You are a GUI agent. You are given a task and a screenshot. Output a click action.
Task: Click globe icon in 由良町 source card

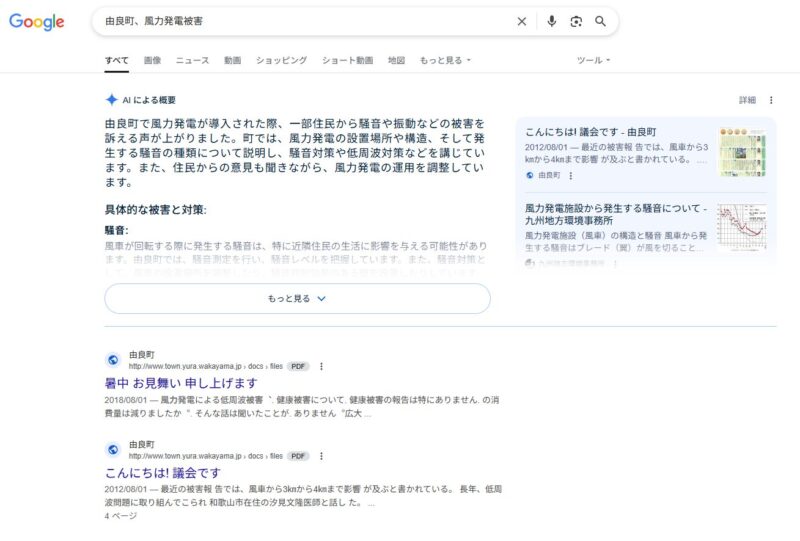point(530,176)
